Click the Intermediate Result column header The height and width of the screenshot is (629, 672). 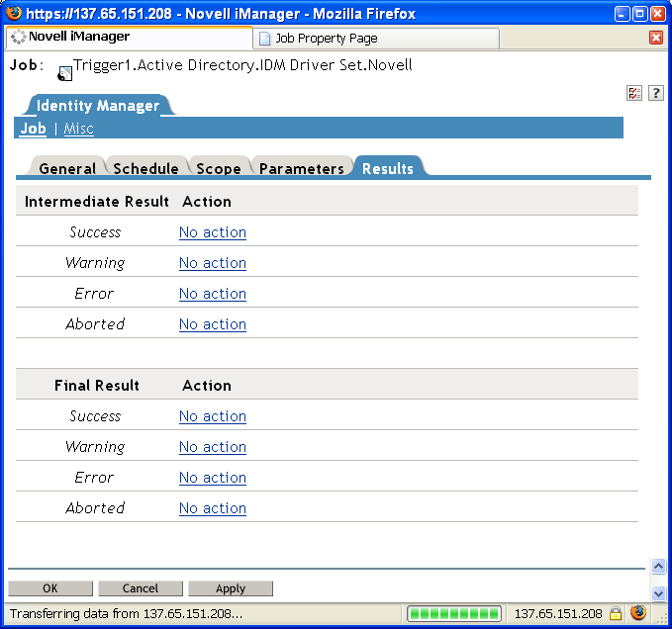[x=96, y=201]
